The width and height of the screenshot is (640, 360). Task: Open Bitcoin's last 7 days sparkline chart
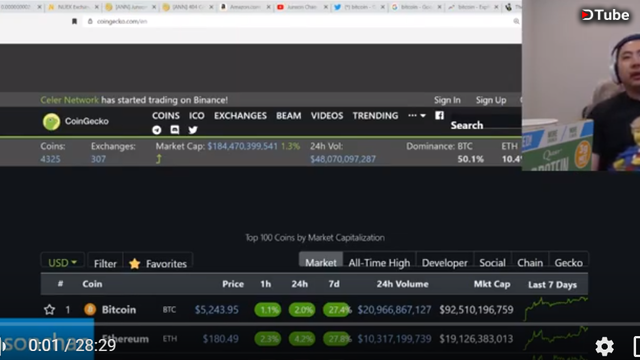click(556, 309)
